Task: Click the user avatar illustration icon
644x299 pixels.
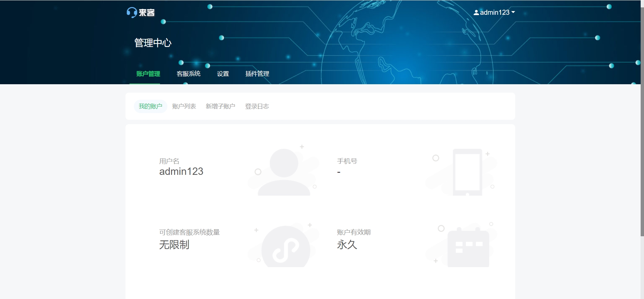Action: (284, 172)
